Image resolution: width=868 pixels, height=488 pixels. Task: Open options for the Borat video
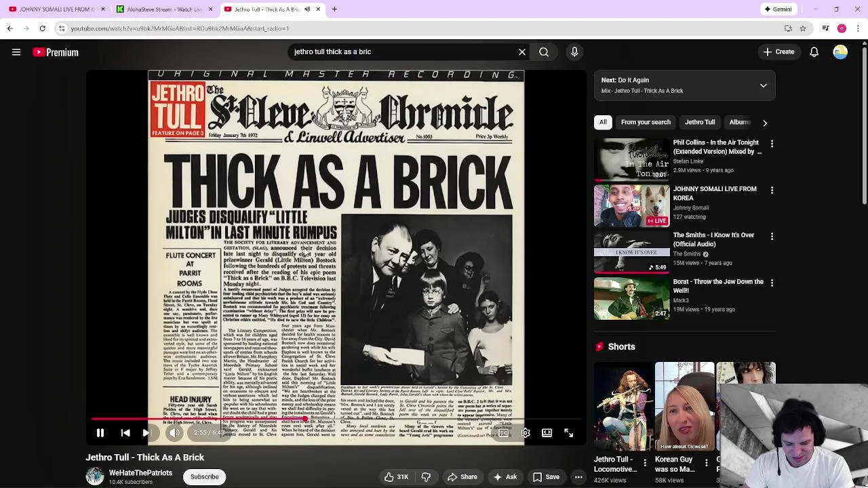772,282
